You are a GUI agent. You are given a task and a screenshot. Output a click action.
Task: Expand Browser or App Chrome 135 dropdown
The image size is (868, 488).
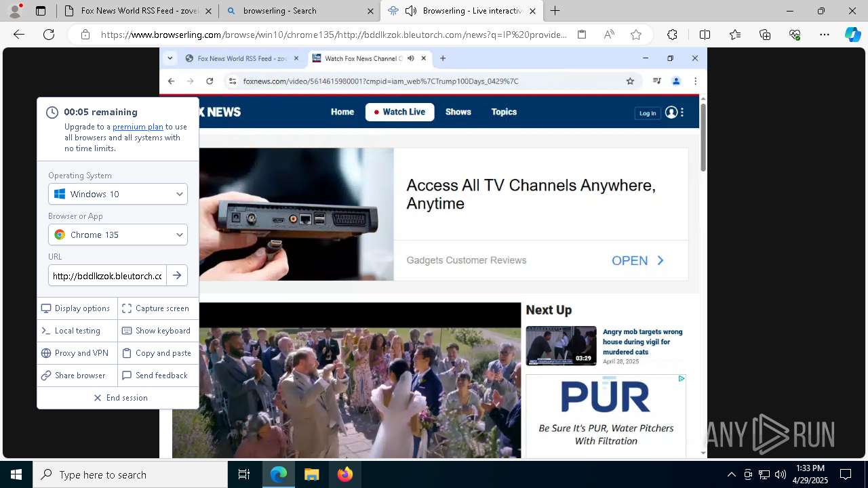[118, 235]
